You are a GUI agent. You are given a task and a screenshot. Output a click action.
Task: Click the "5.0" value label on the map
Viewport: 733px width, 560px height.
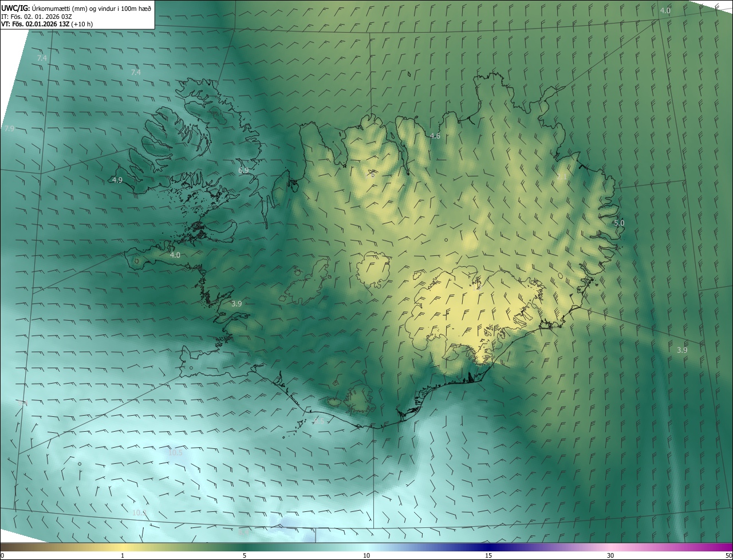(x=619, y=223)
